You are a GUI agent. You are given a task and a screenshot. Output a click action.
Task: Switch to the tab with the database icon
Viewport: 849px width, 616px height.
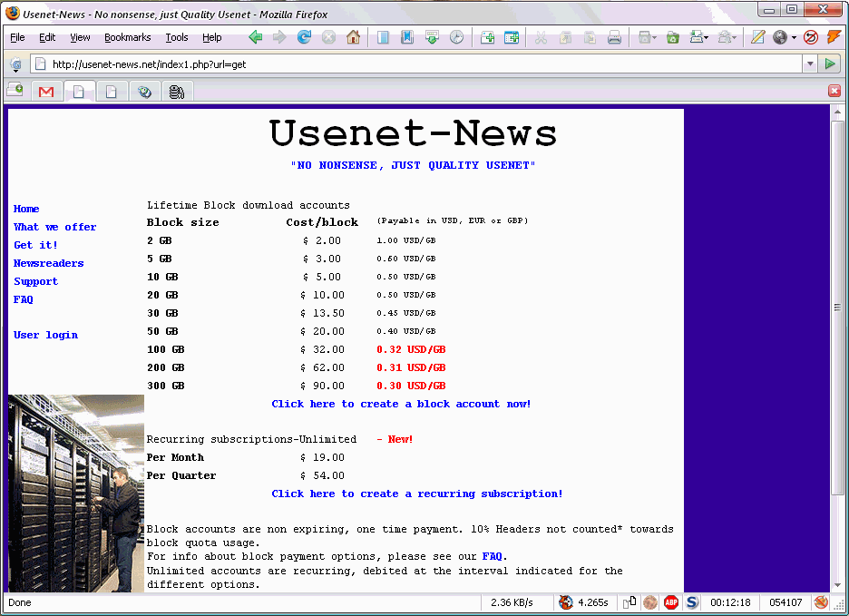coord(177,92)
